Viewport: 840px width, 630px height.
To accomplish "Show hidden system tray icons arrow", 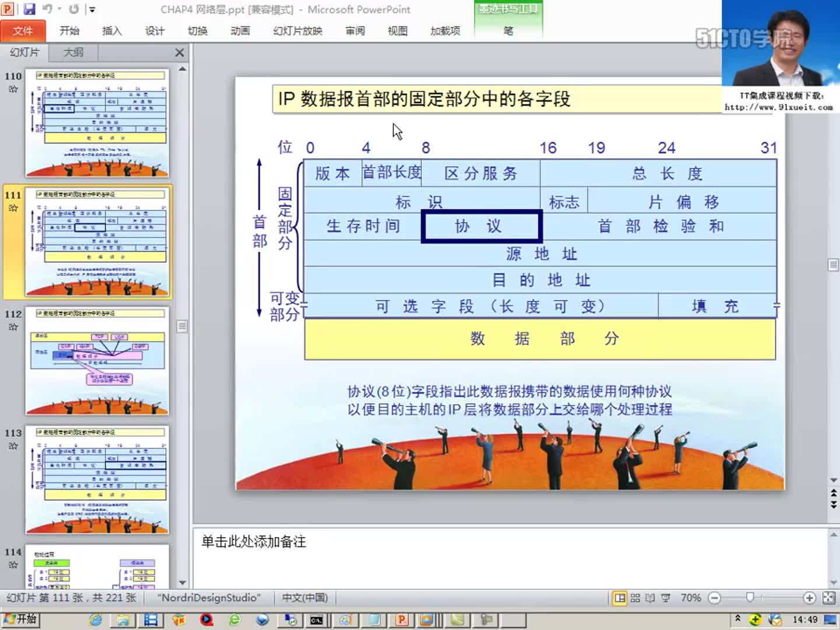I will click(738, 618).
